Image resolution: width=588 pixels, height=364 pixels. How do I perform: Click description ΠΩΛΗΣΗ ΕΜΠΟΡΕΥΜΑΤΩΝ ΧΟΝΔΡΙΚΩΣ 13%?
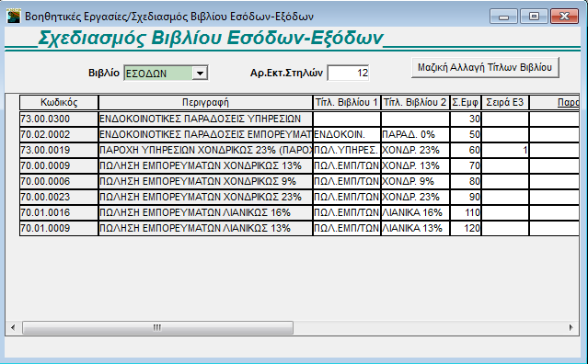[x=205, y=165]
